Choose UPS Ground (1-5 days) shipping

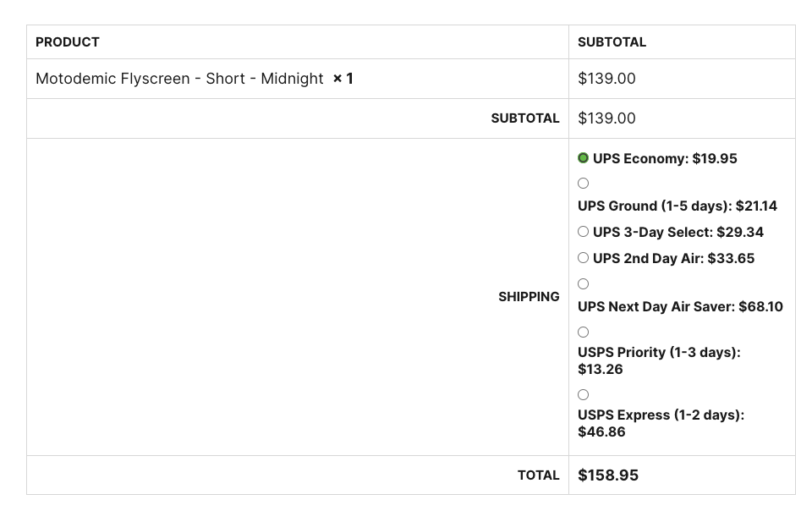583,183
